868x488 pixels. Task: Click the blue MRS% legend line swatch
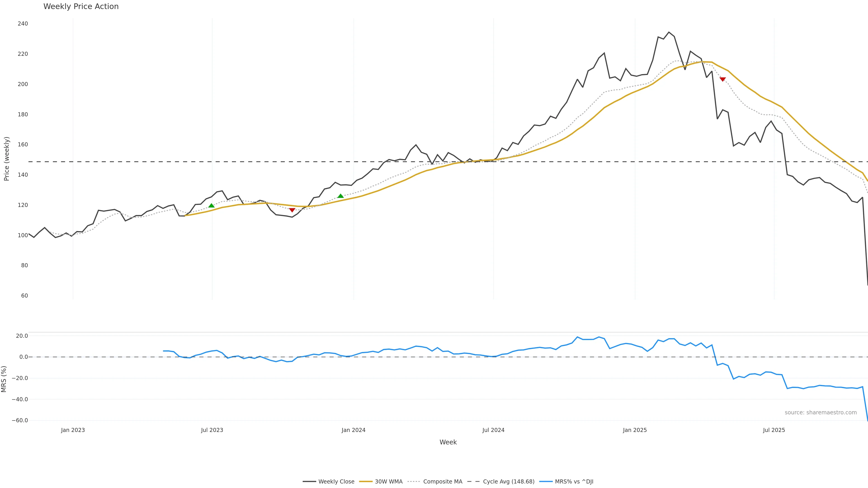click(546, 482)
